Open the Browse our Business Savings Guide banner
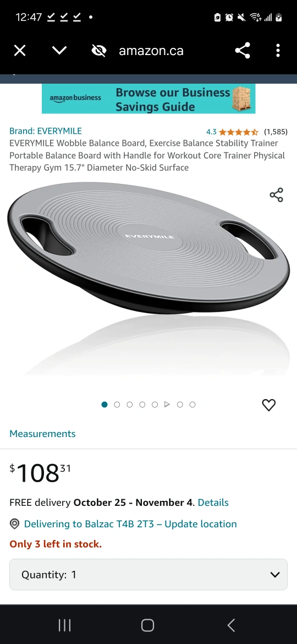 148,99
